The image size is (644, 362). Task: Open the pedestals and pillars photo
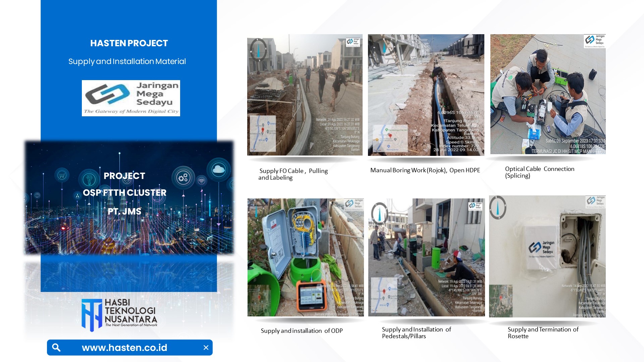(426, 257)
